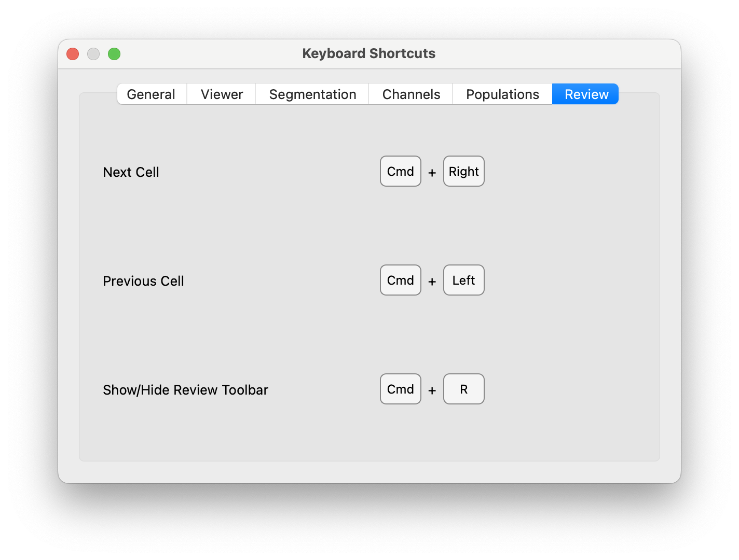Click the Keyboard Shortcuts window title
This screenshot has width=739, height=560.
[369, 53]
